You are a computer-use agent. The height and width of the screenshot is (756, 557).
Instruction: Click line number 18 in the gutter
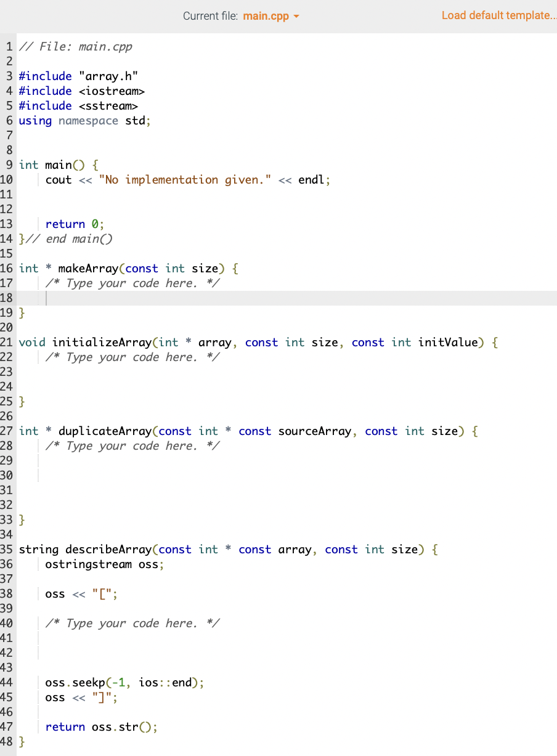tap(9, 298)
